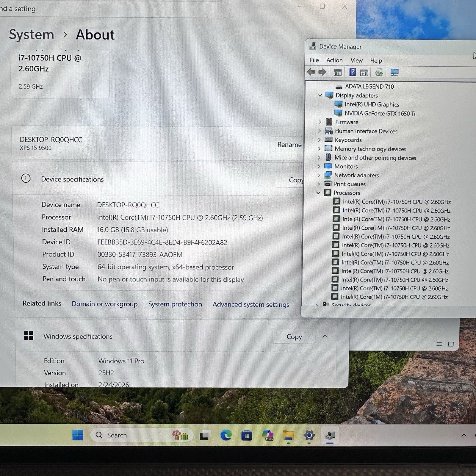The image size is (476, 476).
Task: Open Task View from the taskbar
Action: pyautogui.click(x=205, y=436)
